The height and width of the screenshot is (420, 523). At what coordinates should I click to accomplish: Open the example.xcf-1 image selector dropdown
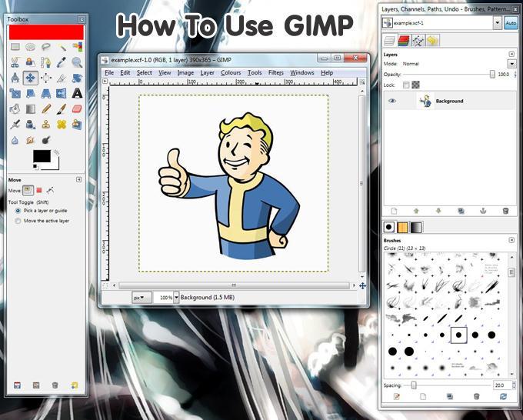498,23
